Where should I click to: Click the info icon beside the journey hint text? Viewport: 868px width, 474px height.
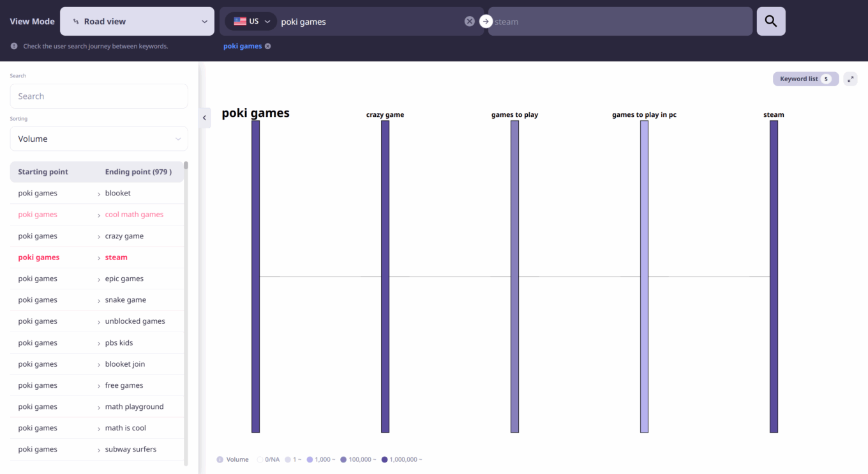click(x=13, y=45)
